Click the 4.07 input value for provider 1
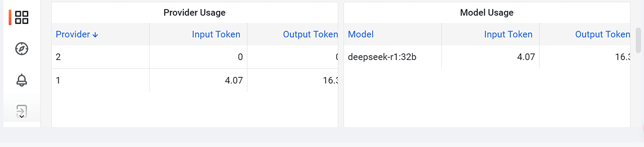644x147 pixels. tap(234, 80)
